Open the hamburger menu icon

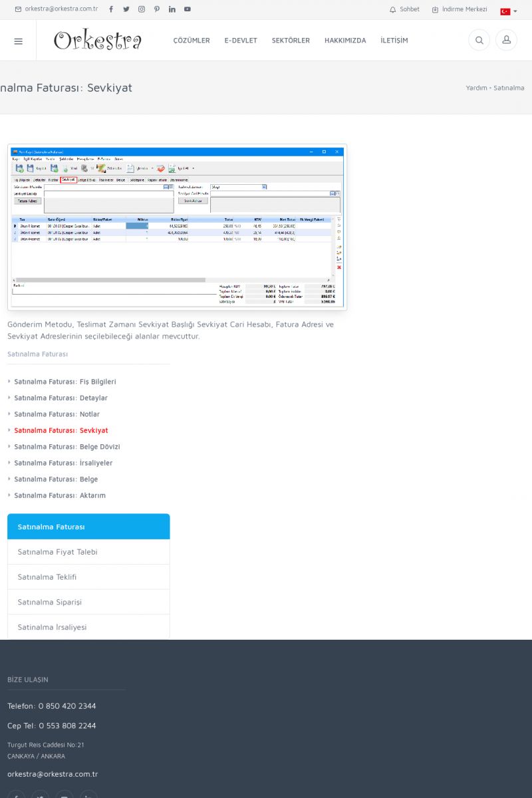click(x=18, y=41)
